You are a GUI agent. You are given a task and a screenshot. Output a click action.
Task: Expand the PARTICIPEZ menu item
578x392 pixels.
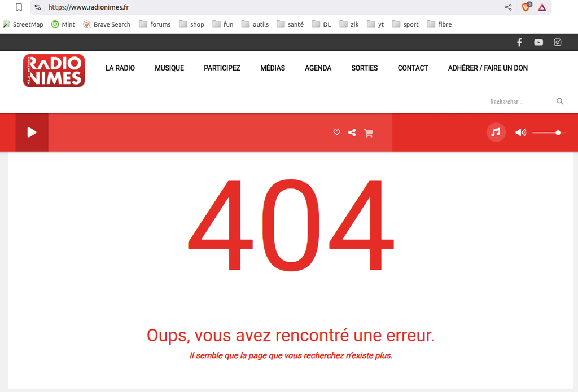(x=222, y=68)
